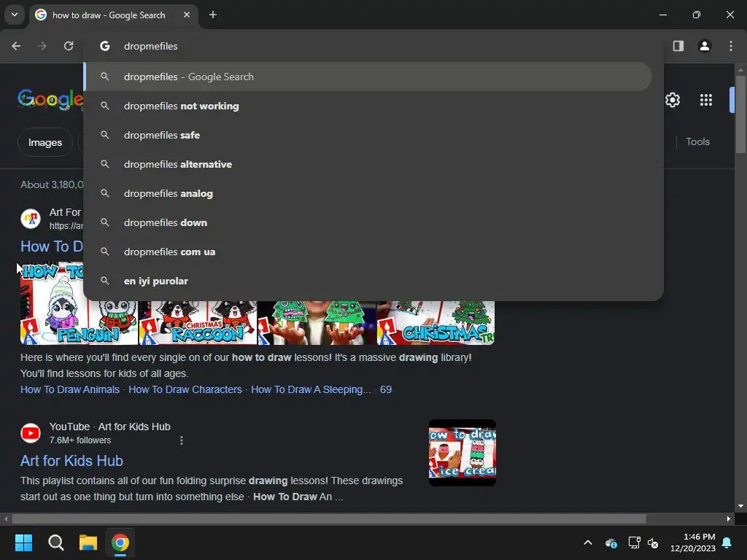Choose 'en iyi purolar' suggestion
The height and width of the screenshot is (560, 747).
coord(368,281)
